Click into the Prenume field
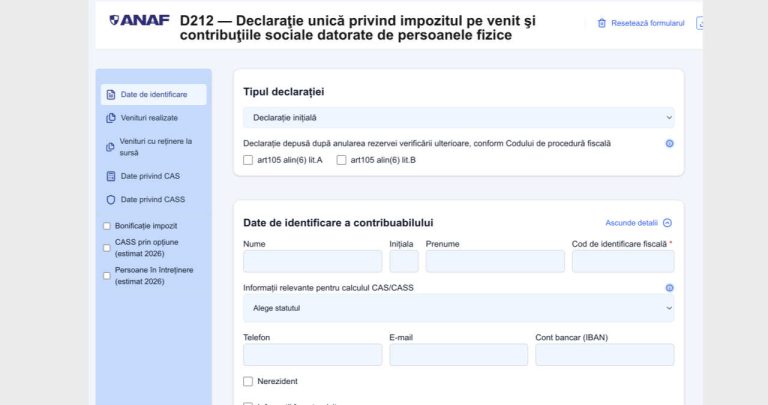This screenshot has height=405, width=768. [x=495, y=262]
